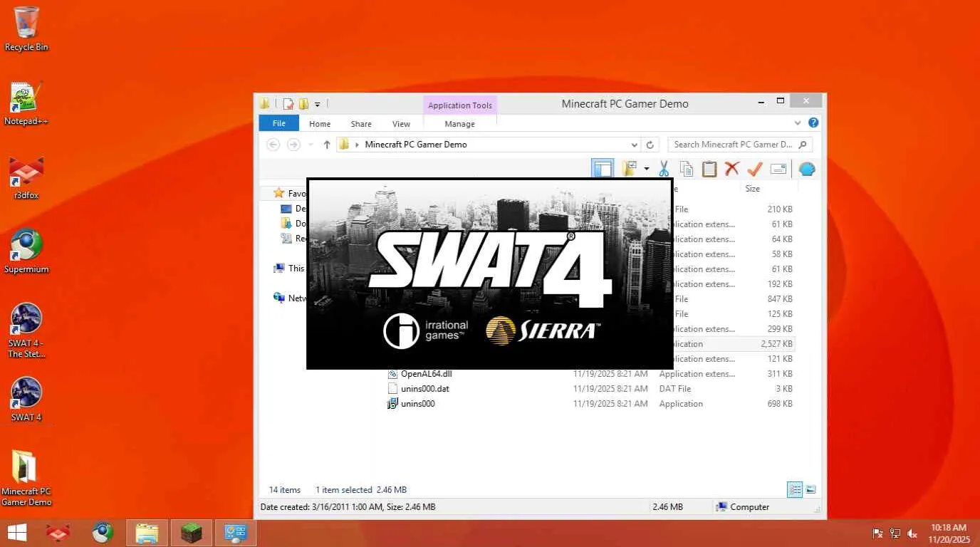Image resolution: width=980 pixels, height=547 pixels.
Task: Launch Notepad++ from the desktop
Action: [x=26, y=103]
